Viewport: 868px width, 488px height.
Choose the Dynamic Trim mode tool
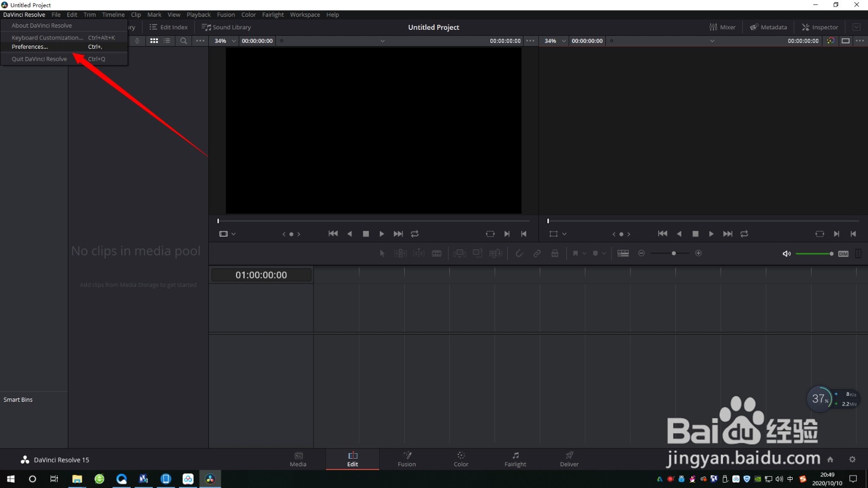419,253
